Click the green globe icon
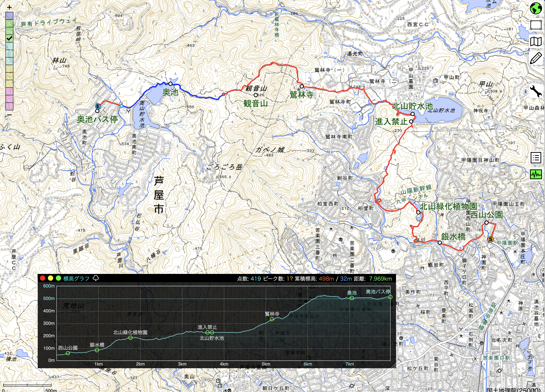The width and height of the screenshot is (545, 392). coord(536,8)
